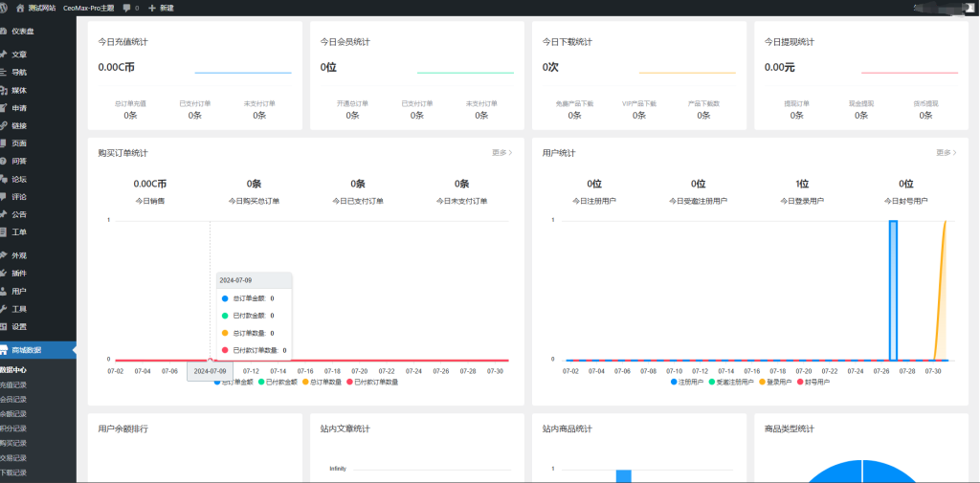Click the VIP产品下载 label
The width and height of the screenshot is (980, 483).
point(639,103)
